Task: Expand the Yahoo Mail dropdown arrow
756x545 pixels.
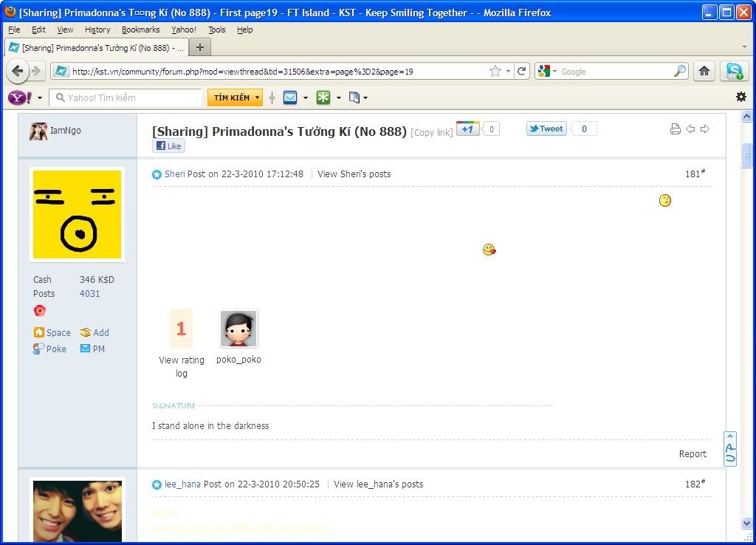Action: [x=305, y=98]
